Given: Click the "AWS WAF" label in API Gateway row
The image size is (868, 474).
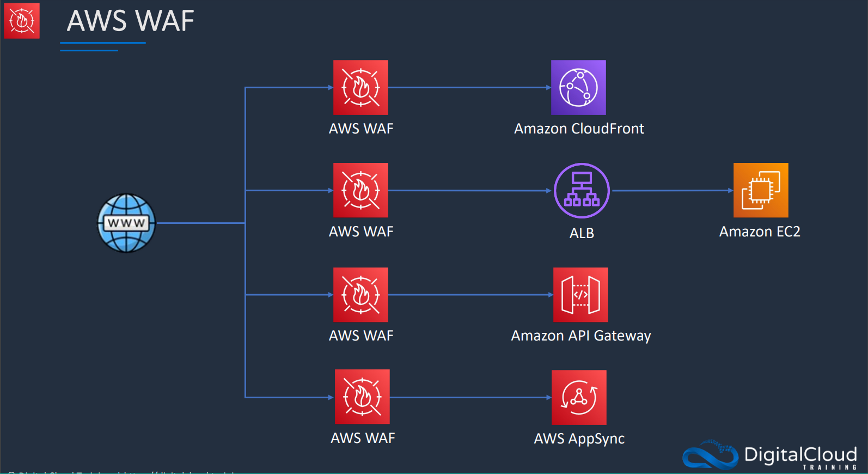Looking at the screenshot, I should click(361, 336).
